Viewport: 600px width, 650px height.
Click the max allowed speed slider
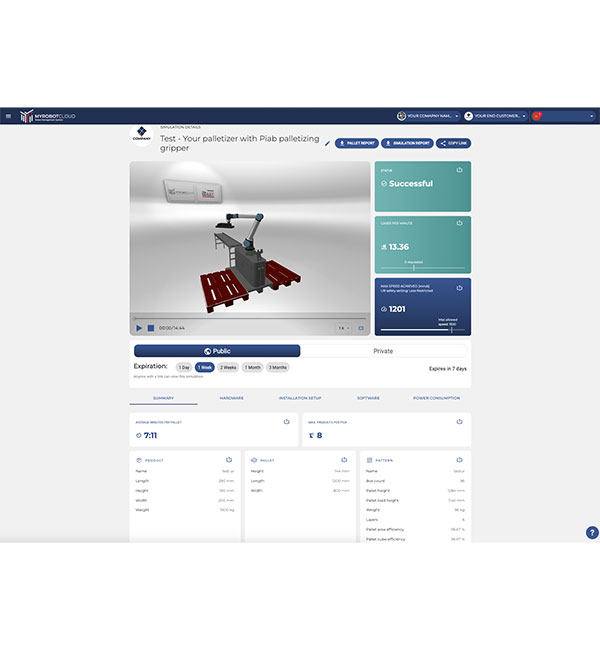click(x=423, y=330)
